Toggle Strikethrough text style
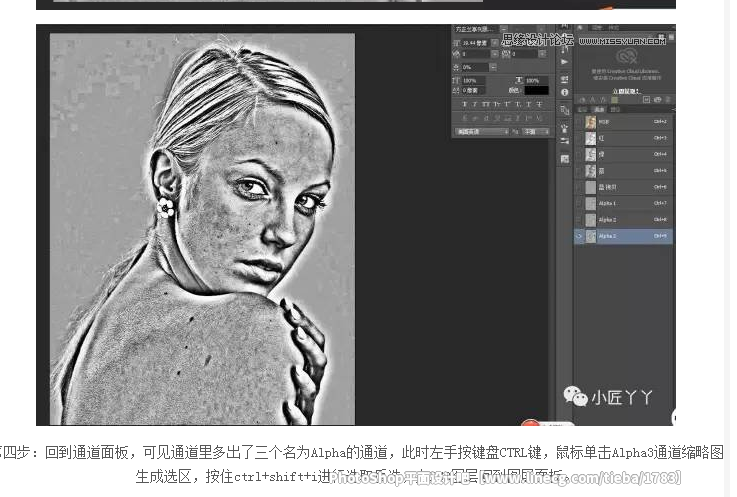The image size is (737, 497). 539,104
